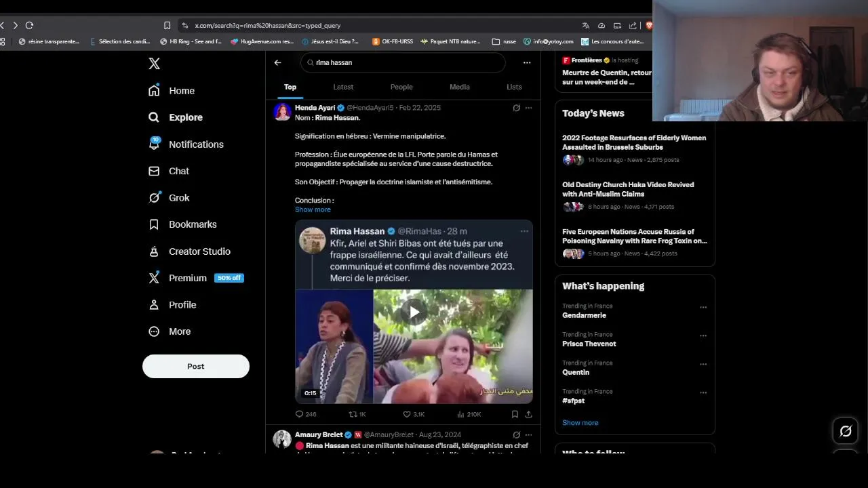The width and height of the screenshot is (868, 488).
Task: Open Grok in the sidebar
Action: 169,198
